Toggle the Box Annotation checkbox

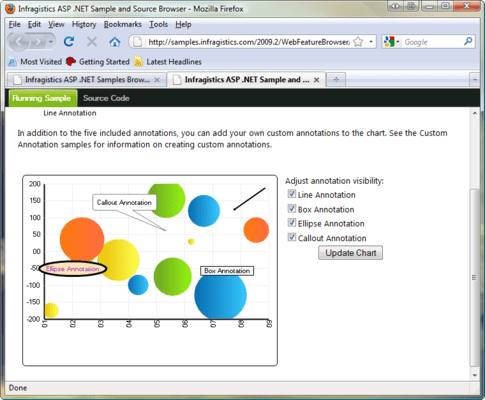click(x=292, y=209)
